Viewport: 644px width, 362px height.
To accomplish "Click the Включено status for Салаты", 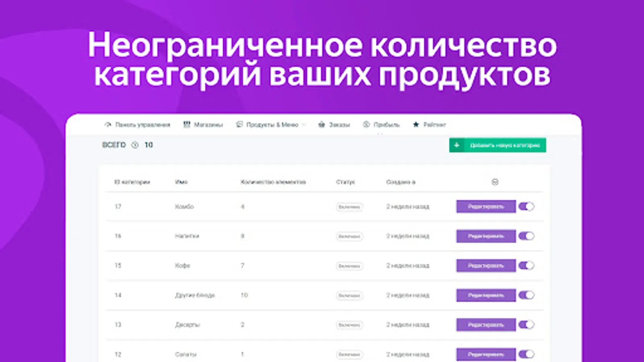I will pos(349,355).
